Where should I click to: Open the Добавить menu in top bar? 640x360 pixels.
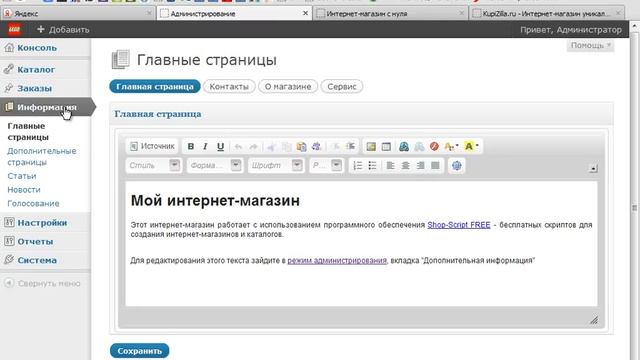click(63, 29)
